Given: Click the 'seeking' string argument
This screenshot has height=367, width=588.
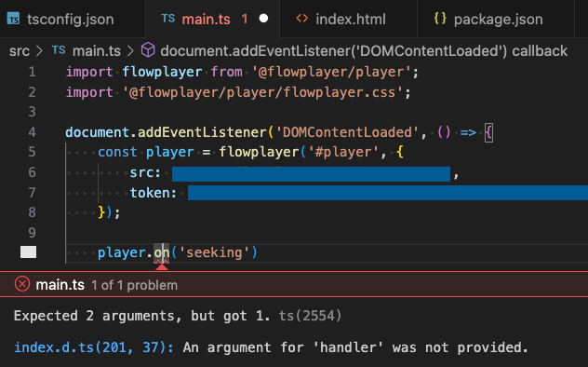Looking at the screenshot, I should point(214,252).
